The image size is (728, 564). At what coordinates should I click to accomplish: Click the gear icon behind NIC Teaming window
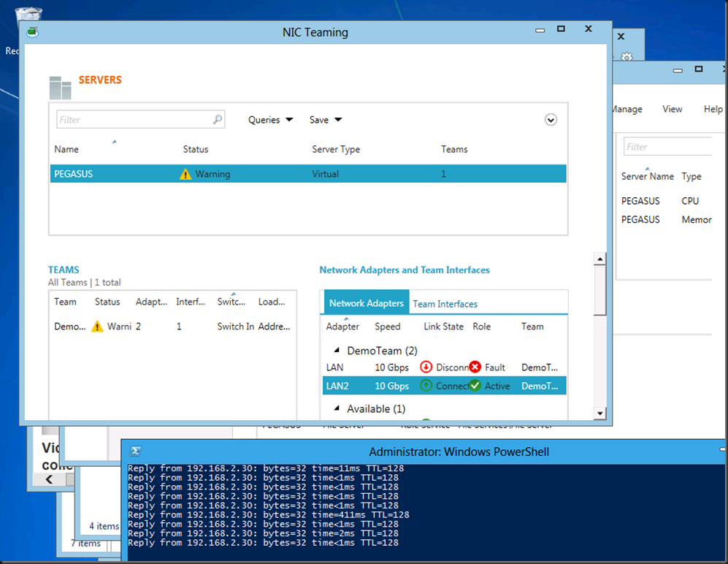(627, 56)
